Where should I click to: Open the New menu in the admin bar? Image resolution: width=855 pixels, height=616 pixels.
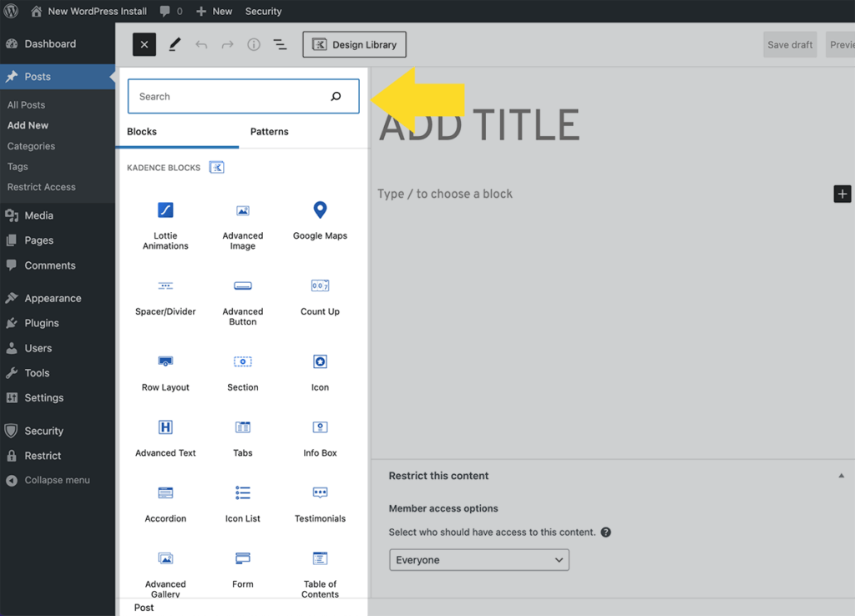point(214,11)
